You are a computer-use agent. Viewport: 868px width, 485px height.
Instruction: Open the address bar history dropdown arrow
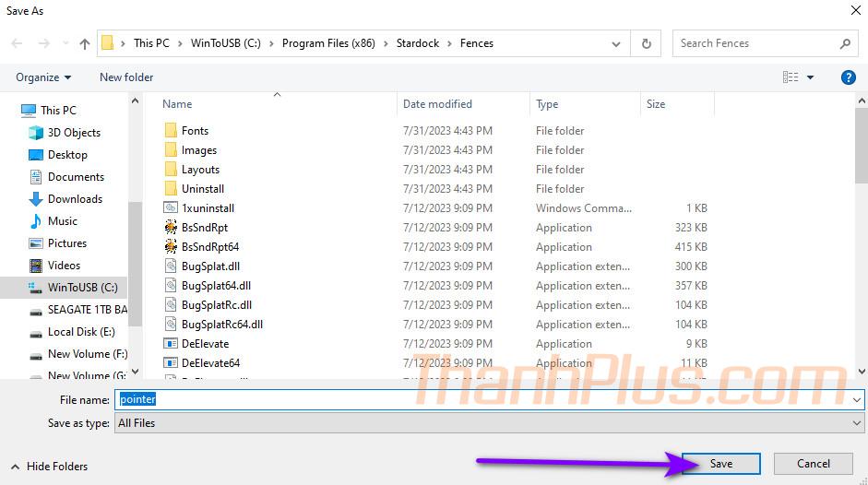click(616, 43)
